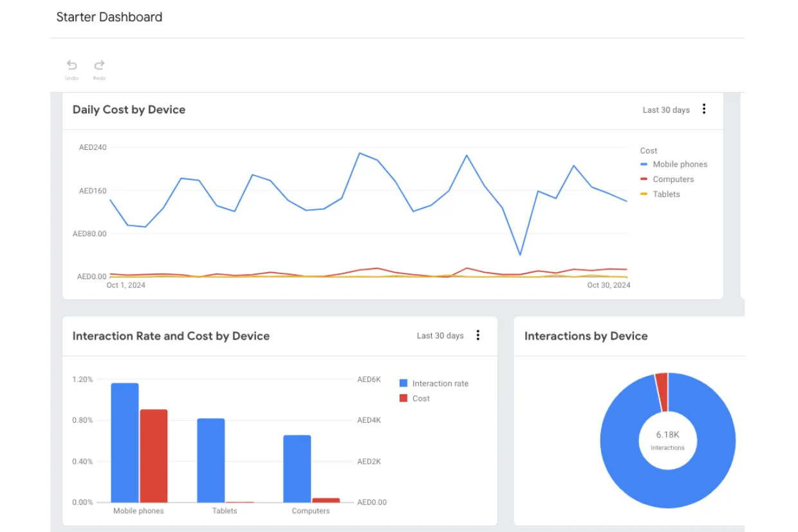The width and height of the screenshot is (798, 532).
Task: Click the red Computers cost bar
Action: [326, 500]
